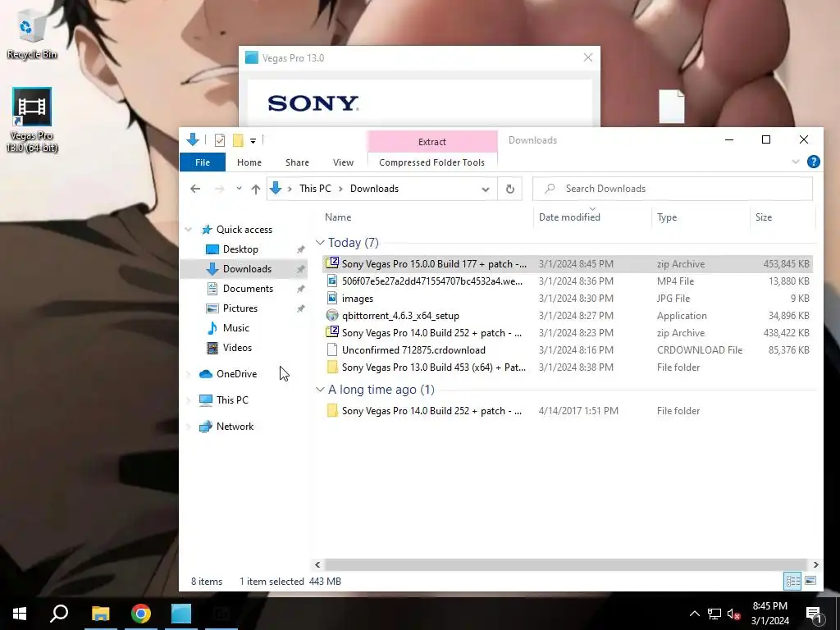Open the blue installer taskbar icon
The height and width of the screenshot is (630, 840).
(181, 614)
